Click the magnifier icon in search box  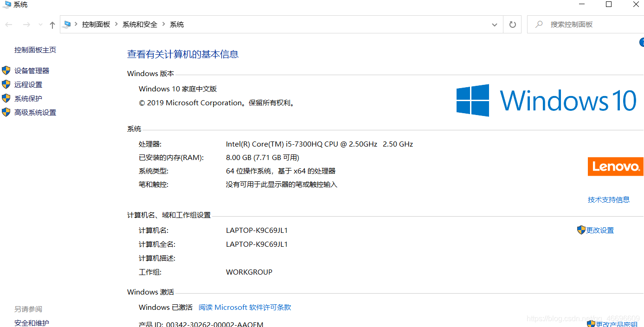pos(539,25)
